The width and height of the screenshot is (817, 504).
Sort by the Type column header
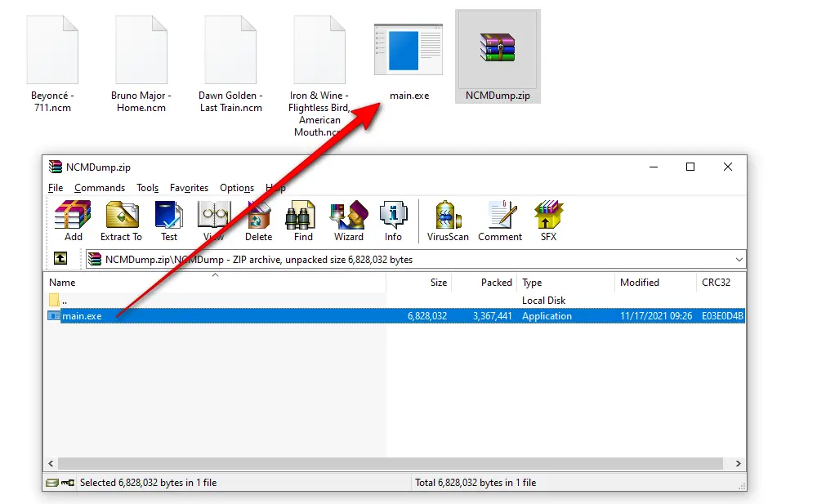[565, 282]
